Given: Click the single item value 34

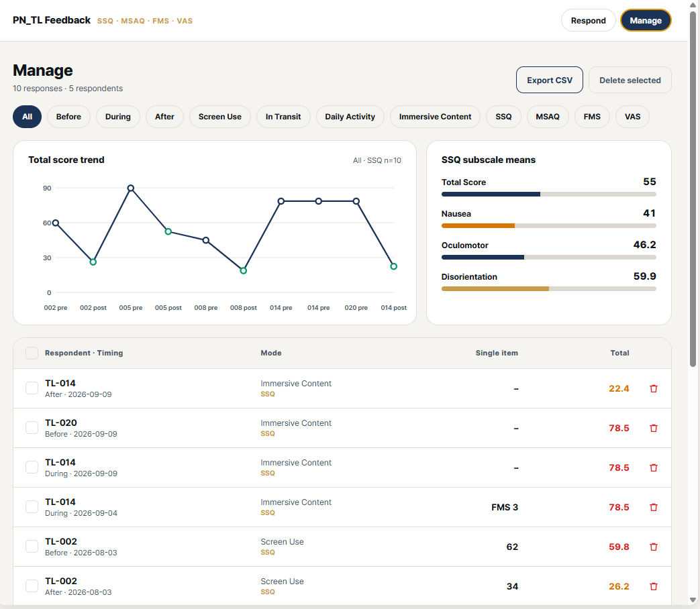Looking at the screenshot, I should click(512, 587).
